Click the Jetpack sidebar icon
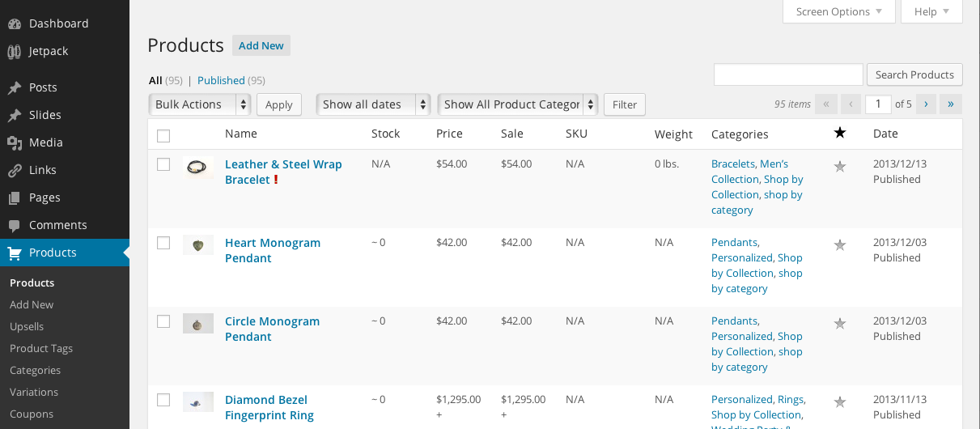 tap(15, 51)
